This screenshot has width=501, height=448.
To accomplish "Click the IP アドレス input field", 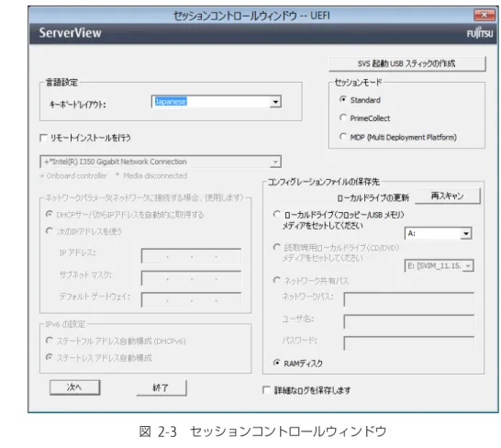I will pyautogui.click(x=191, y=256).
